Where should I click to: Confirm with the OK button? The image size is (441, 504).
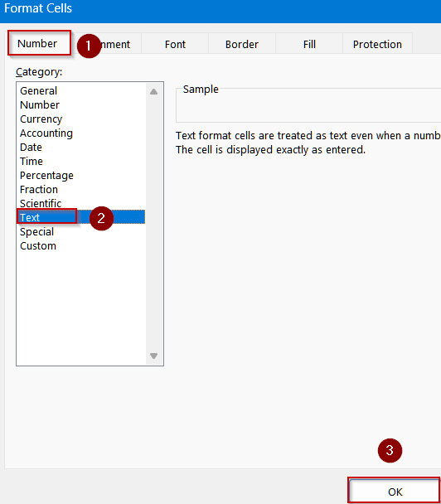395,492
